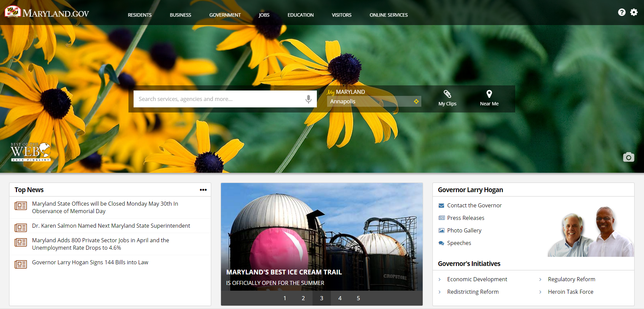Open the settings gear icon
Image resolution: width=644 pixels, height=309 pixels.
coord(634,13)
